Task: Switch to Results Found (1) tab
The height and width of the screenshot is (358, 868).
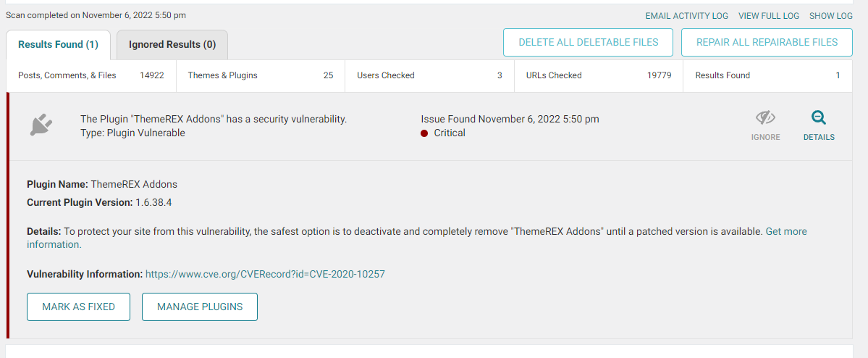Action: tap(58, 45)
